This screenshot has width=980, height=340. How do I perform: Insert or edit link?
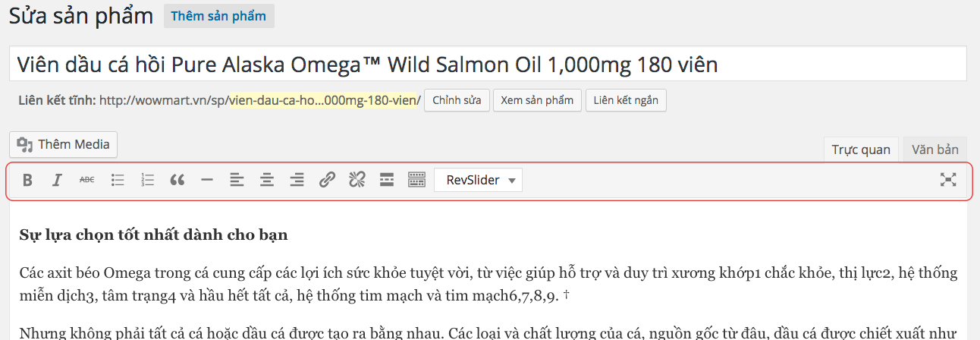tap(327, 180)
